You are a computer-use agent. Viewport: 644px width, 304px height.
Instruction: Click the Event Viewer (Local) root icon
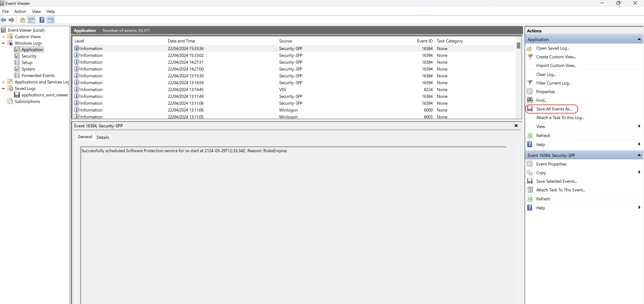(x=3, y=30)
